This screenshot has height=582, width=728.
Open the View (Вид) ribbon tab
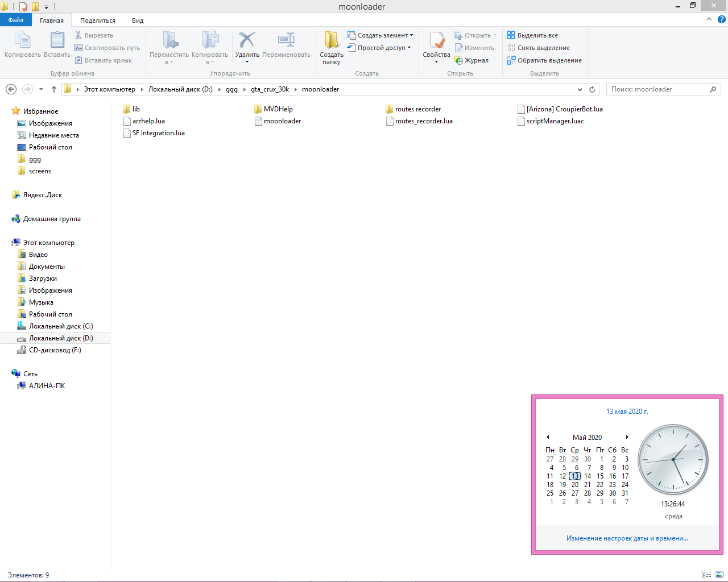coord(138,20)
